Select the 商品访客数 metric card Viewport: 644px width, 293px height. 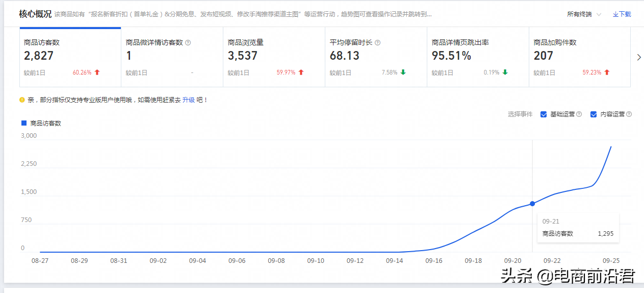70,57
